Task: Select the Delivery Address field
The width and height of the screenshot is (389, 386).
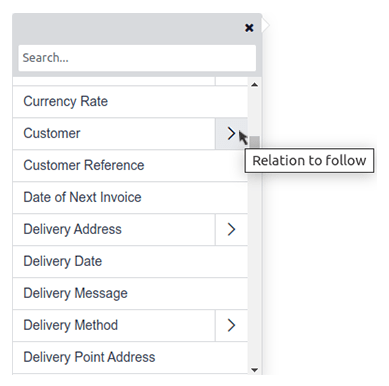Action: pos(114,229)
